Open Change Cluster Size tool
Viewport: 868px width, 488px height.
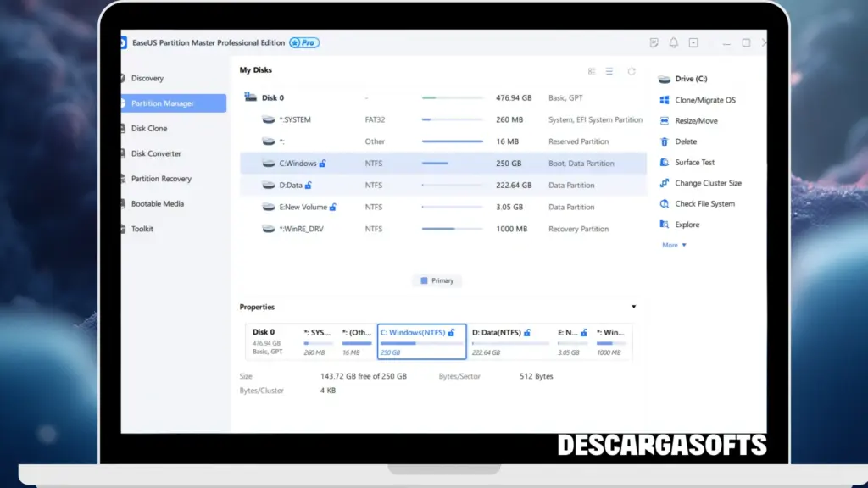(707, 183)
